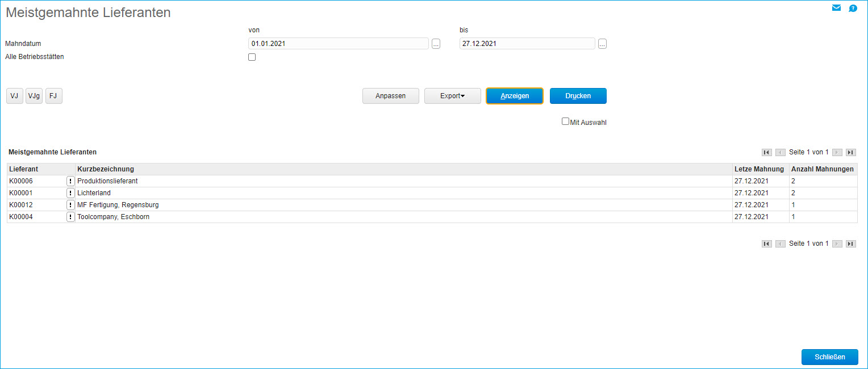Go to last page in bottom pager
This screenshot has width=868, height=369.
point(850,244)
